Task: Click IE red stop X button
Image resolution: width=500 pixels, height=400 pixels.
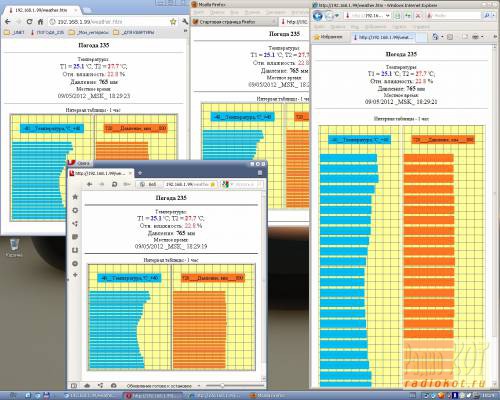Action: [418, 16]
